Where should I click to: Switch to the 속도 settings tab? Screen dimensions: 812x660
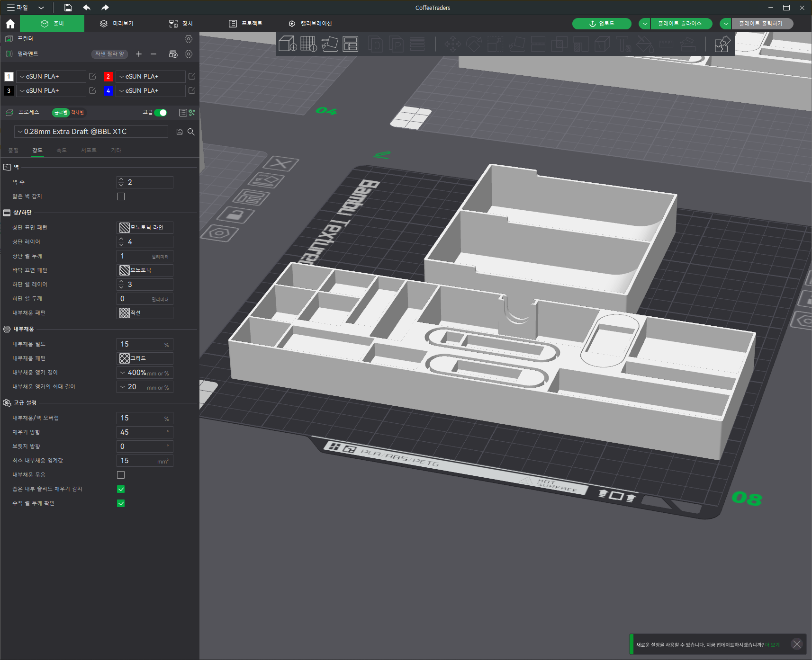pos(62,151)
